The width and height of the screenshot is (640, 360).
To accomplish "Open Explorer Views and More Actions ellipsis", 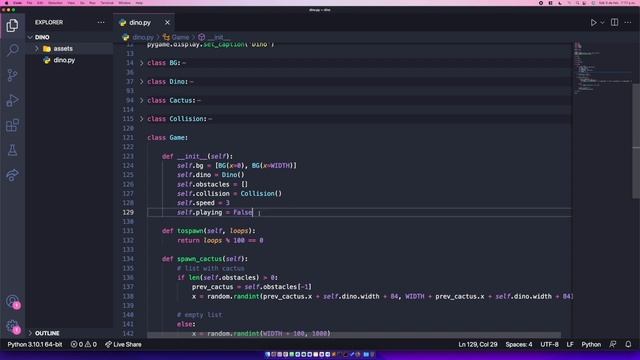I will (x=101, y=22).
